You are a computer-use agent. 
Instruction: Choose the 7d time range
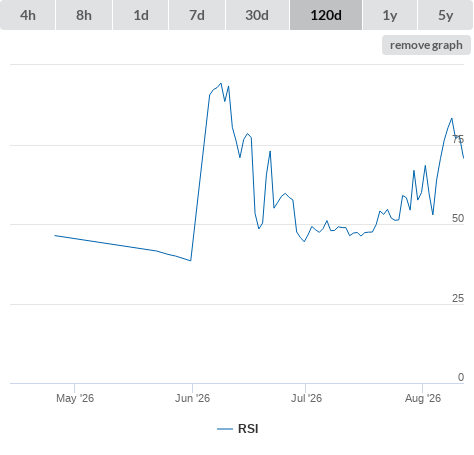tap(197, 15)
